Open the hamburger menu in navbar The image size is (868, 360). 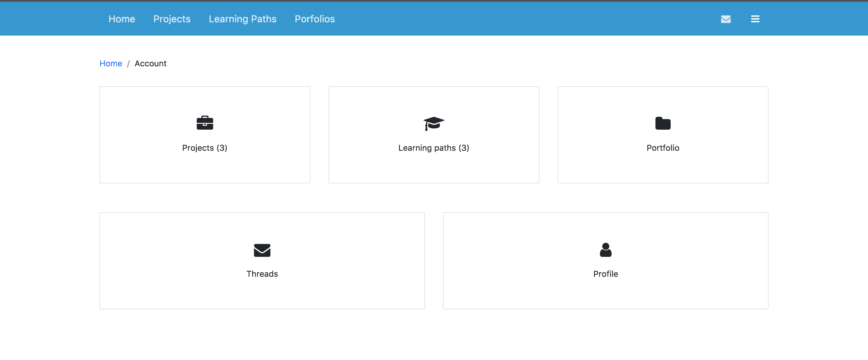tap(755, 19)
